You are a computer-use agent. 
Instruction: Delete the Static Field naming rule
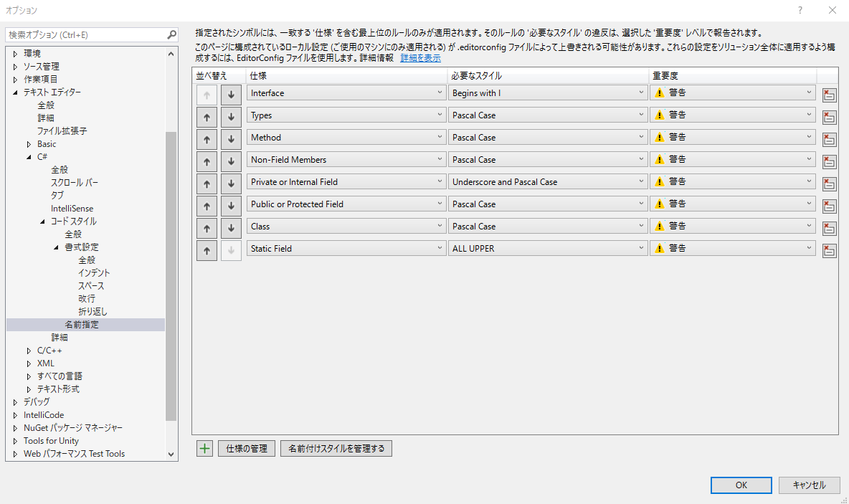[829, 251]
